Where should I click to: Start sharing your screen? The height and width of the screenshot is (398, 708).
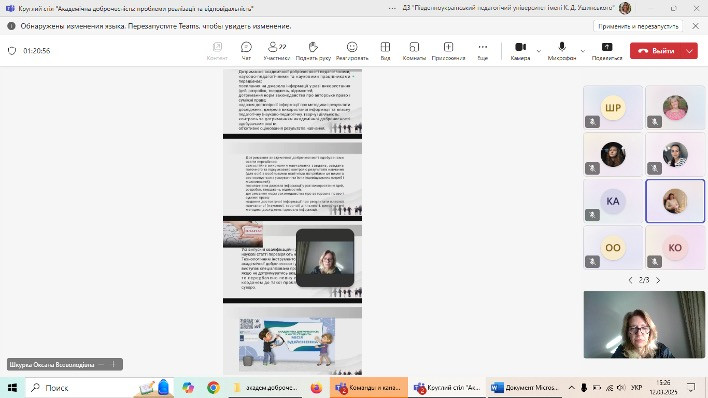607,51
